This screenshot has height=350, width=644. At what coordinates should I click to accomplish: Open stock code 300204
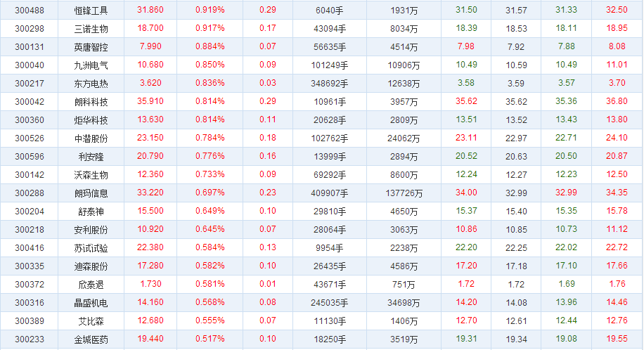tap(29, 212)
